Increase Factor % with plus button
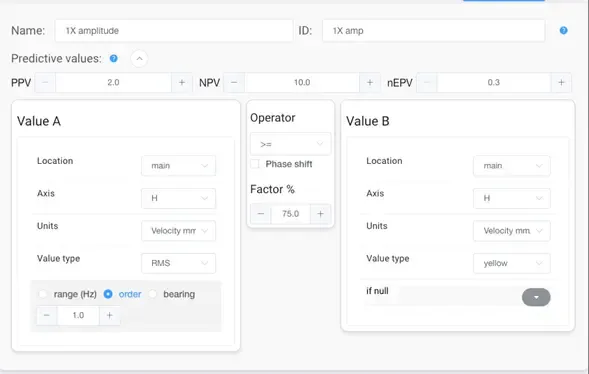 pyautogui.click(x=320, y=214)
